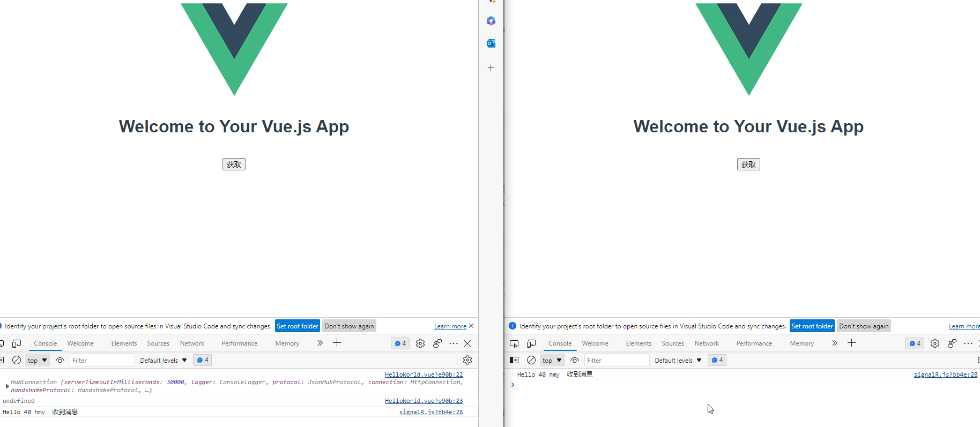The width and height of the screenshot is (980, 427).
Task: Open the Performance tab in left DevTools
Action: pyautogui.click(x=240, y=343)
